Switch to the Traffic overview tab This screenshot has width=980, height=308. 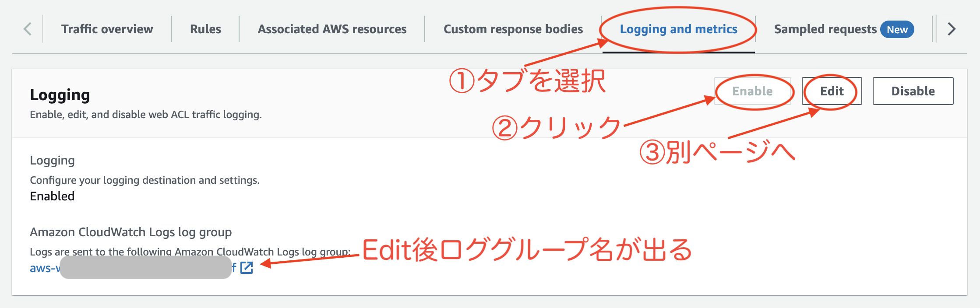[x=107, y=29]
